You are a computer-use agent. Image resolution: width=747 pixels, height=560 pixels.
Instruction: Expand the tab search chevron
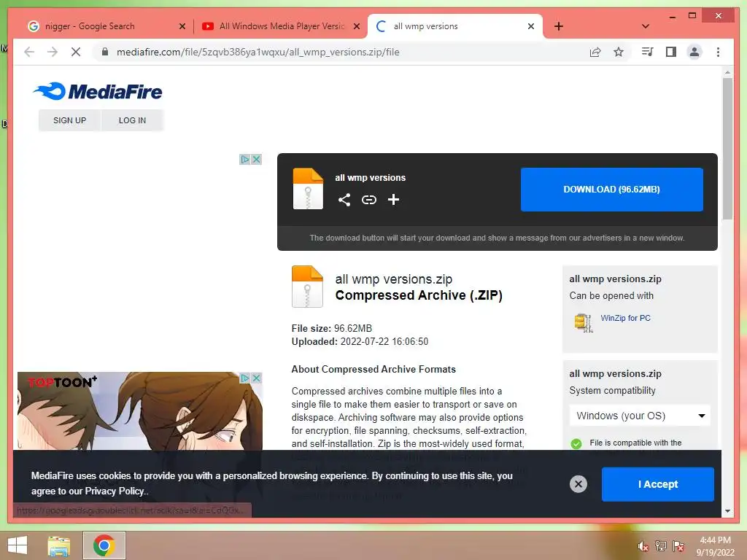[646, 26]
